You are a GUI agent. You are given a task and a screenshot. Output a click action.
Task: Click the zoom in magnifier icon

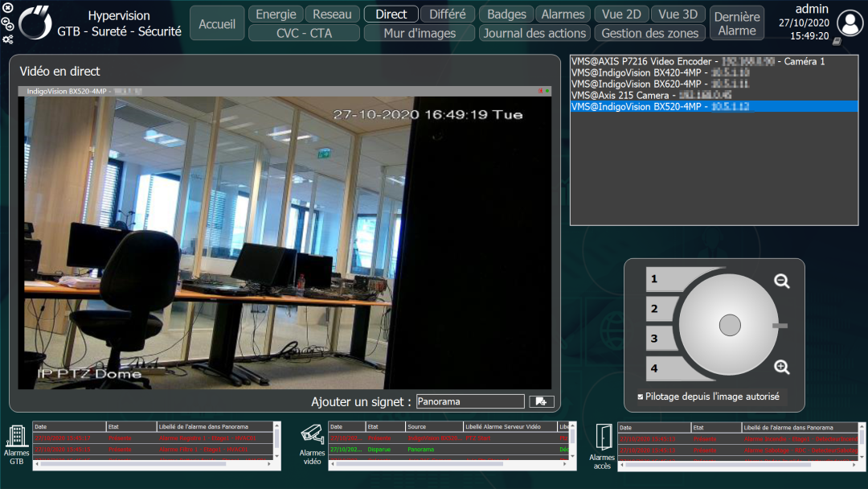pyautogui.click(x=782, y=368)
